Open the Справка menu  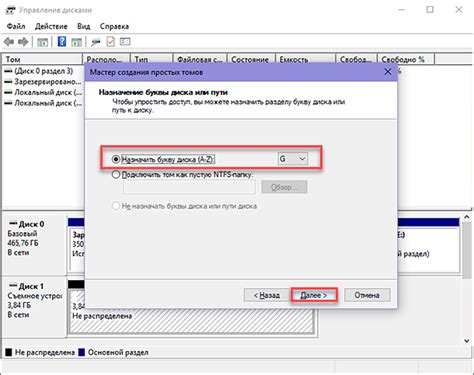click(x=114, y=26)
